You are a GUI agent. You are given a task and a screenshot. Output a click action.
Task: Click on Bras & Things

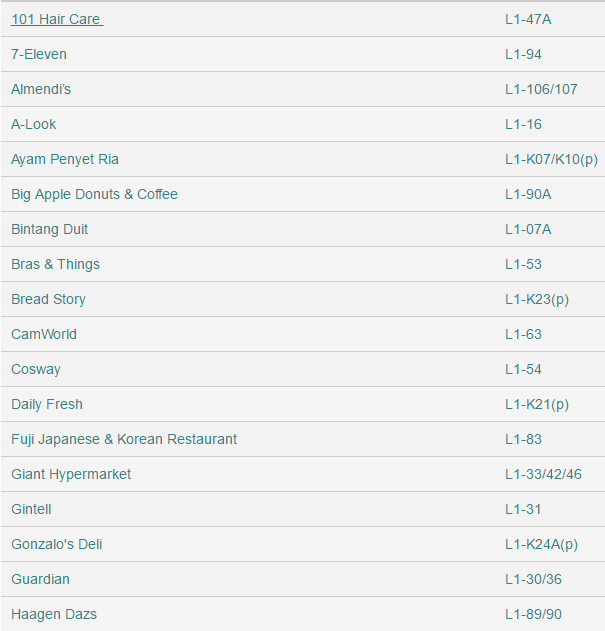[x=55, y=264]
